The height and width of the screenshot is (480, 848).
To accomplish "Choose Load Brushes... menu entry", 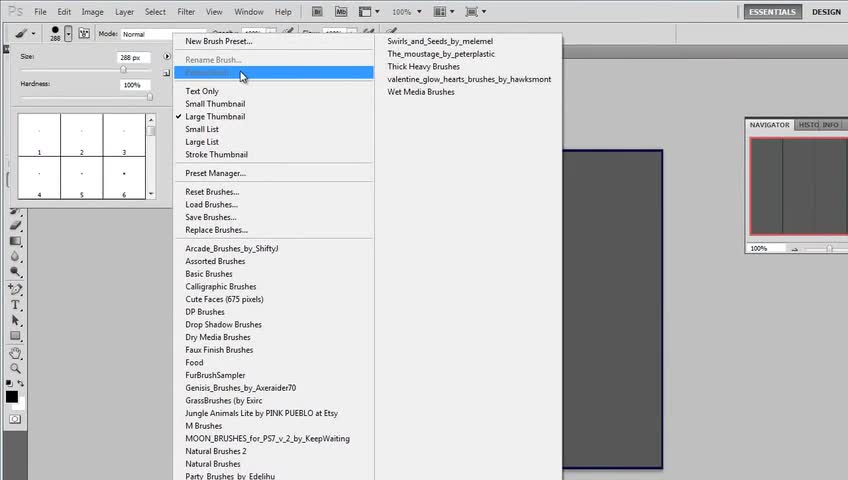I will pyautogui.click(x=211, y=204).
